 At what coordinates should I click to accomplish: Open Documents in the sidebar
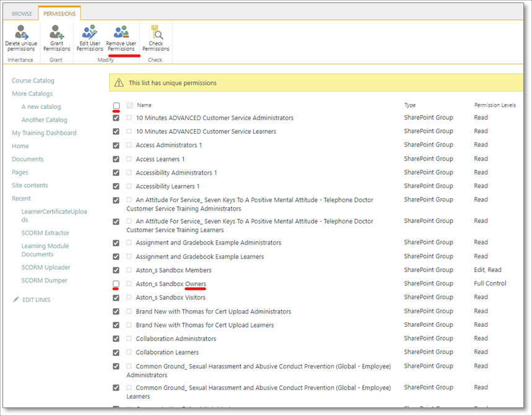[x=27, y=159]
